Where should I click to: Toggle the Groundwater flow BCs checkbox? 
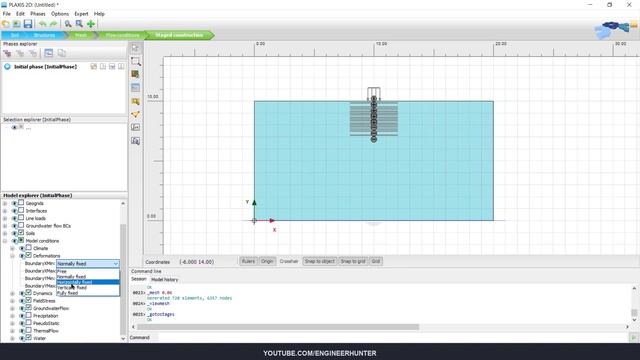click(x=21, y=225)
